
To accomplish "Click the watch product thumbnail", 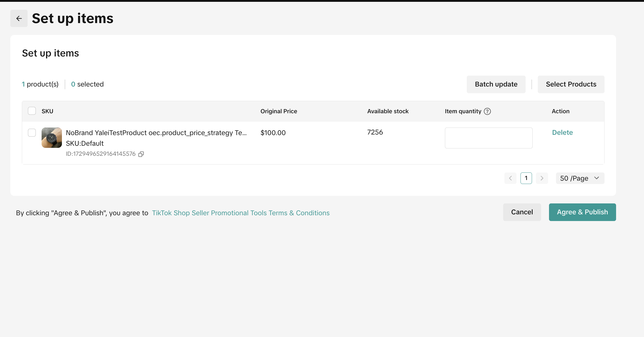I will tap(52, 138).
